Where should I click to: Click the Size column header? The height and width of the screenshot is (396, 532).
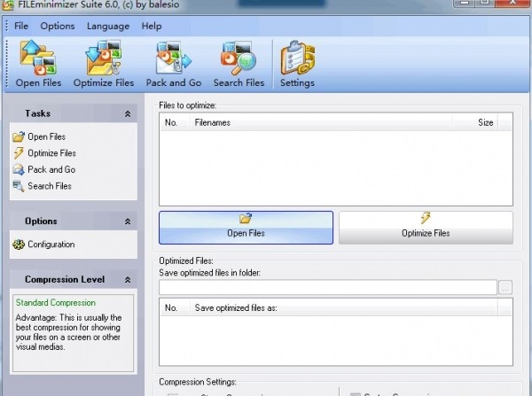(475, 122)
